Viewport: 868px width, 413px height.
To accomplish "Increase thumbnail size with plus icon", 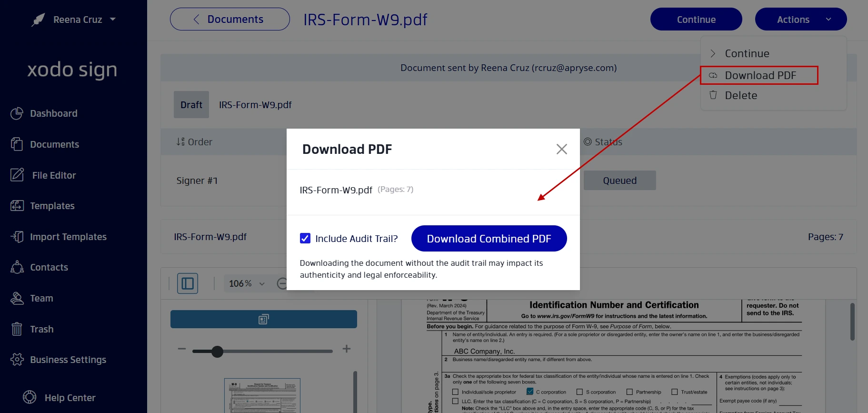I will coord(347,349).
